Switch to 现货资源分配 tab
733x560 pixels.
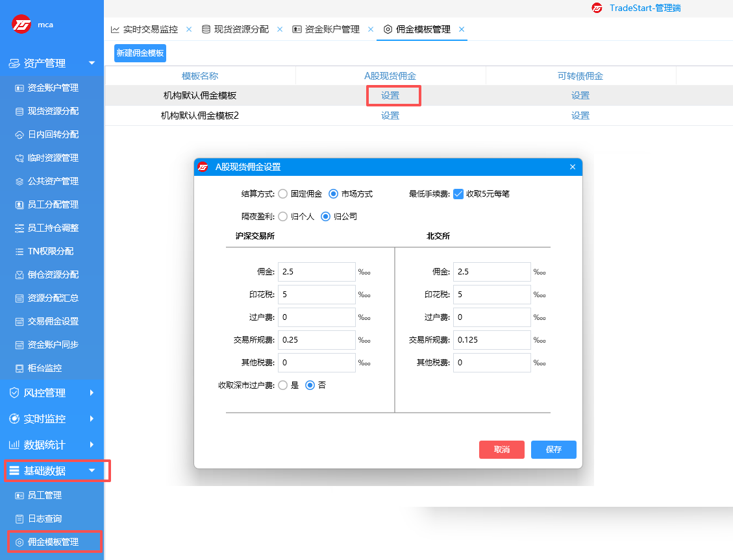236,29
